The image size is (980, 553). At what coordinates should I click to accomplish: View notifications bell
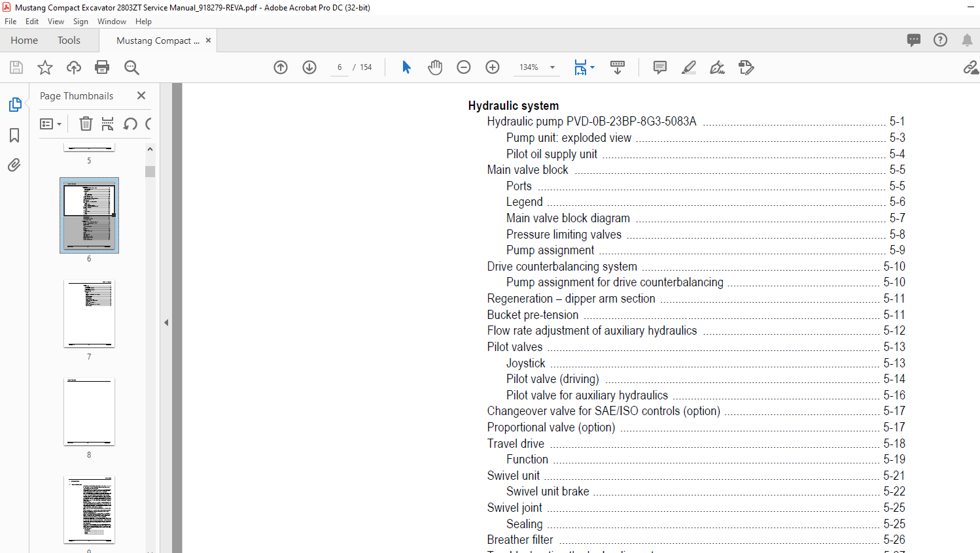point(967,40)
